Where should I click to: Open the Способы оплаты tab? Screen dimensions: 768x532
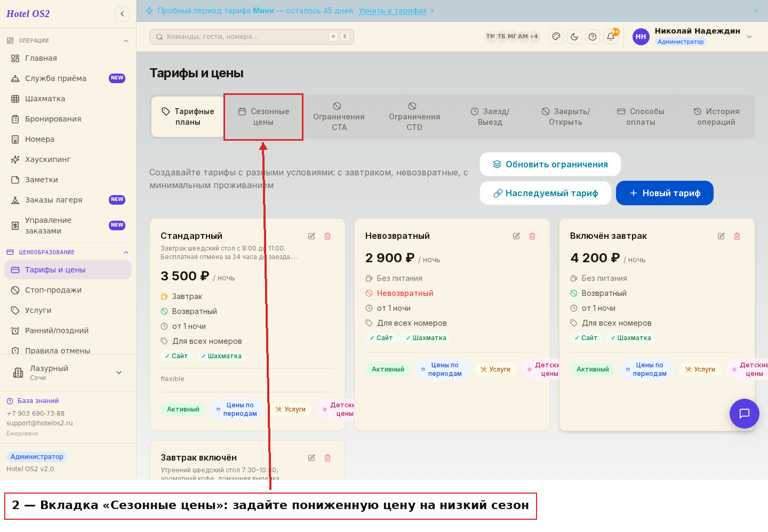[641, 117]
